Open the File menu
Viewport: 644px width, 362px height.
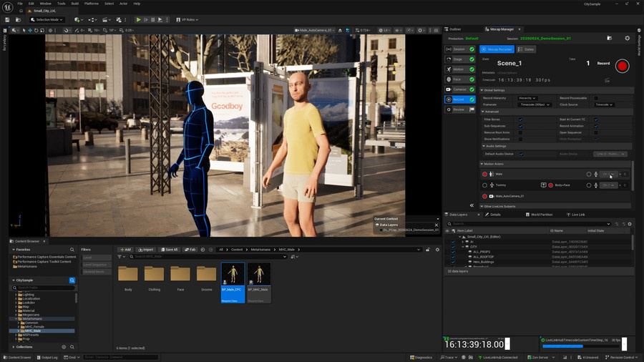coord(20,4)
